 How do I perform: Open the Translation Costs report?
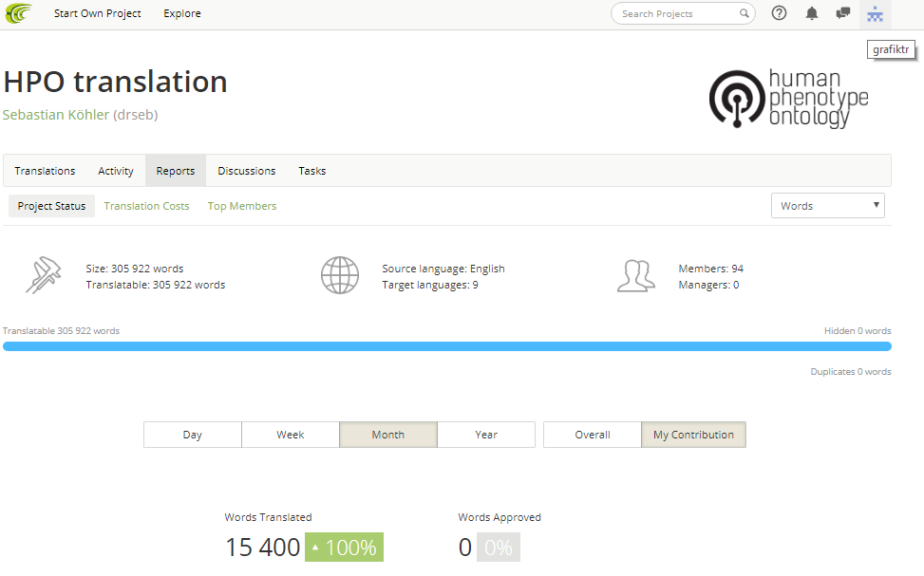147,206
